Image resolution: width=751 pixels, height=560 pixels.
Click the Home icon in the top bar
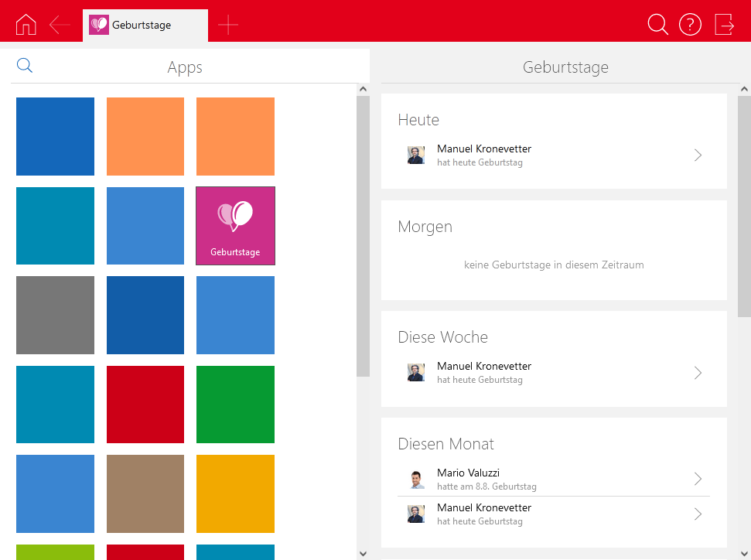(26, 25)
